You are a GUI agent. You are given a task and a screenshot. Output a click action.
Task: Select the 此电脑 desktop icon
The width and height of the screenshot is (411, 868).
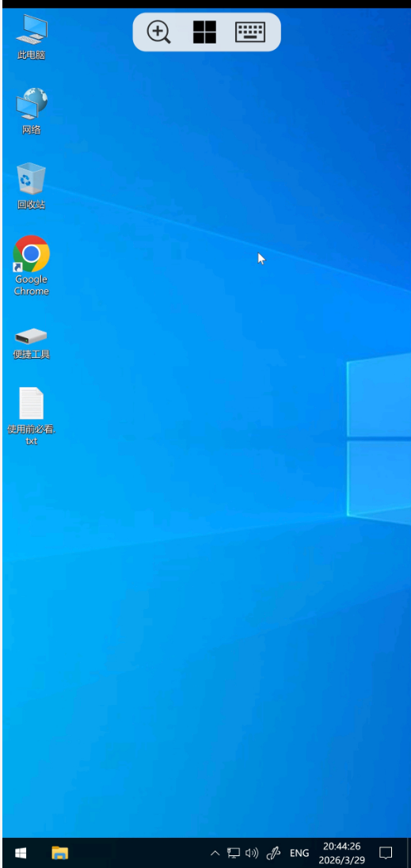[31, 37]
